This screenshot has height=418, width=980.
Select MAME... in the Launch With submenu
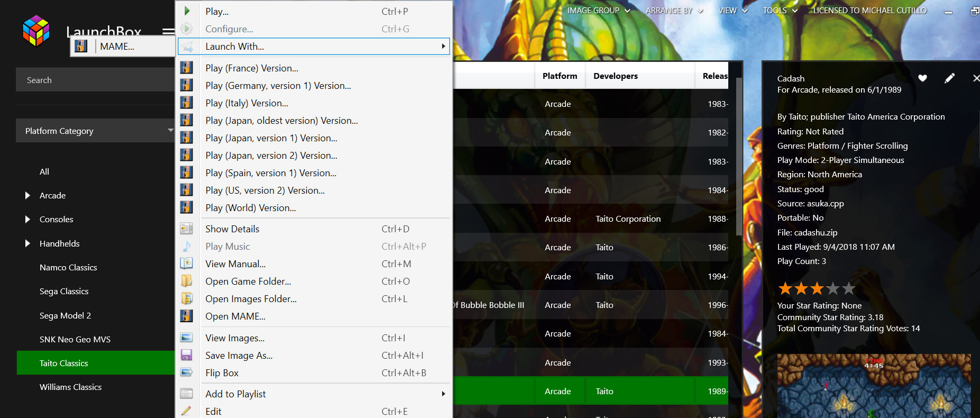coord(123,46)
